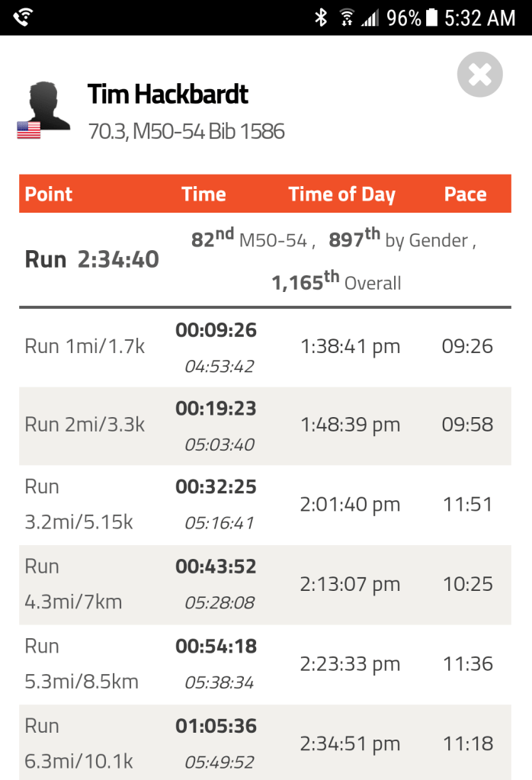Tap the US flag icon
Image resolution: width=532 pixels, height=780 pixels.
click(29, 130)
